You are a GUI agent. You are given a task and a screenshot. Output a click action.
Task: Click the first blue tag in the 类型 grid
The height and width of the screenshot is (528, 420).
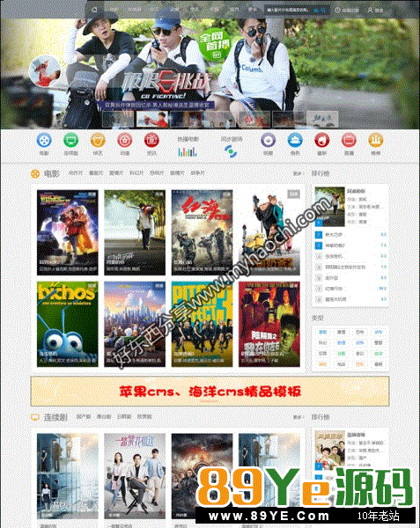(322, 332)
